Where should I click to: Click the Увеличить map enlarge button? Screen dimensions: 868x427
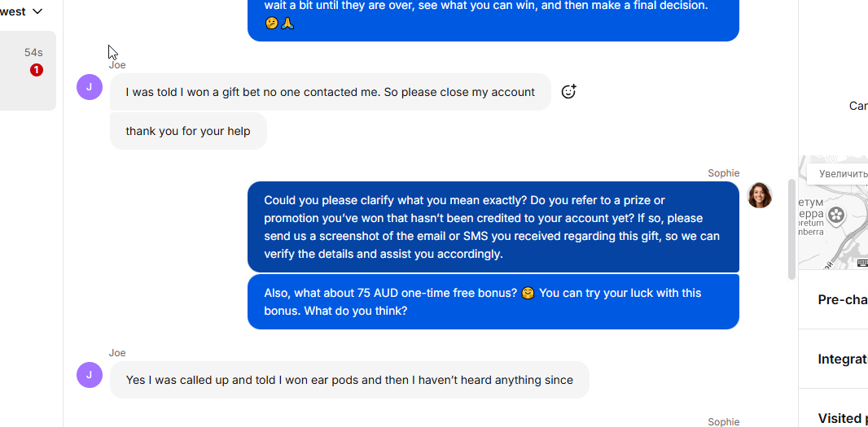coord(840,173)
